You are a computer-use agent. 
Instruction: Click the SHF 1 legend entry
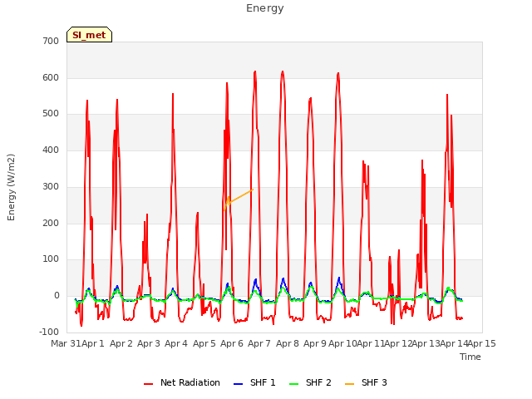[x=254, y=382]
